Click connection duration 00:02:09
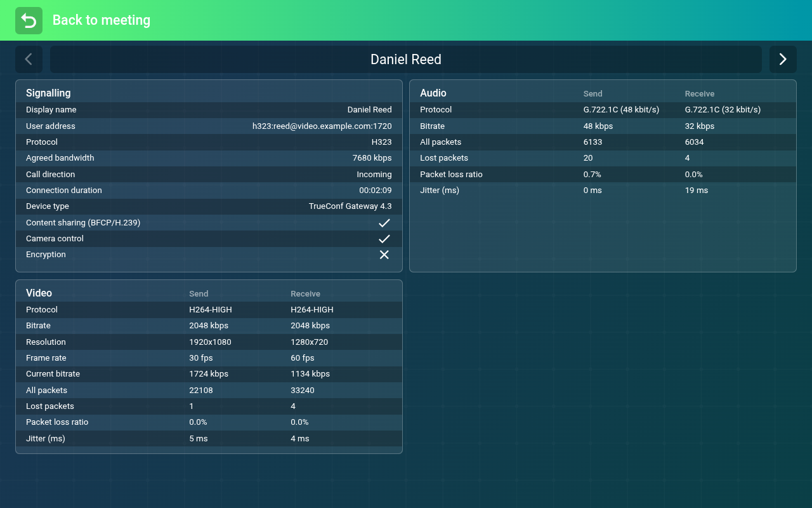Viewport: 812px width, 508px height. point(376,190)
